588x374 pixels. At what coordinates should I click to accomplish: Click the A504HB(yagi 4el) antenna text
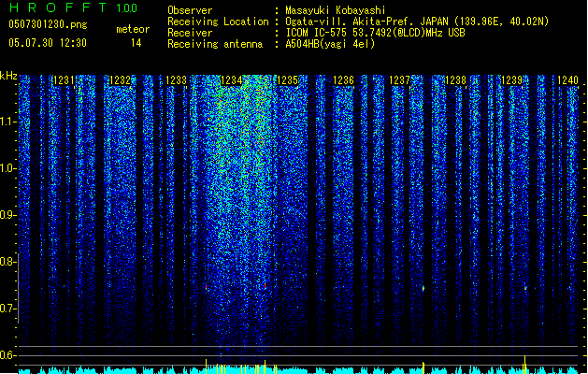(330, 44)
